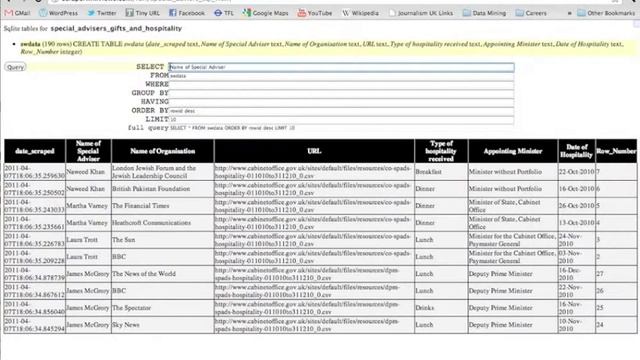Click James McGrory beside Sky News
Image resolution: width=640 pixels, height=360 pixels.
coord(88,325)
